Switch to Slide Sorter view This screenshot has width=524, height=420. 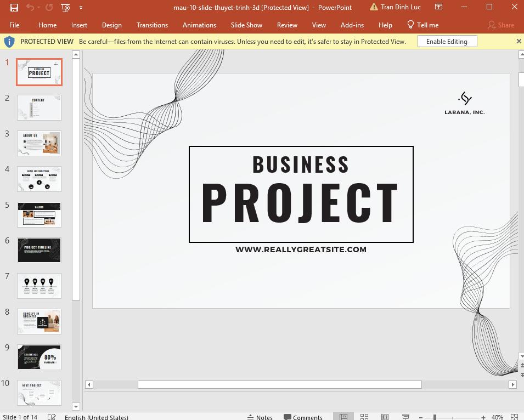click(364, 417)
